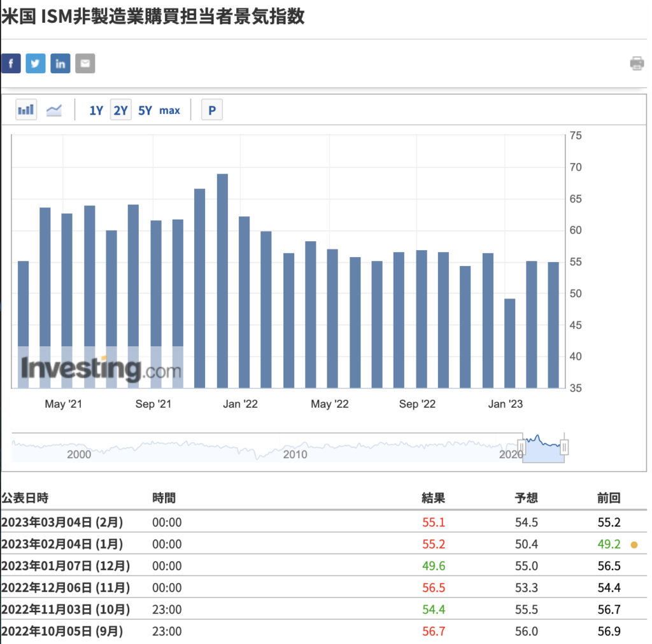Viewport: 652px width, 644px height.
Task: Click the 2010 label in the navigator
Action: point(295,454)
